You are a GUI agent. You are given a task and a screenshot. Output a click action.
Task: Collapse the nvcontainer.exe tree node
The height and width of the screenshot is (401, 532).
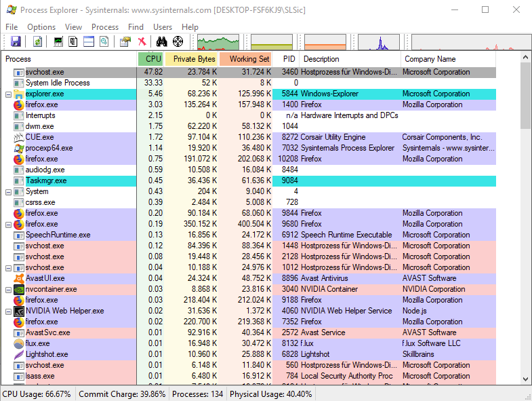(x=9, y=290)
